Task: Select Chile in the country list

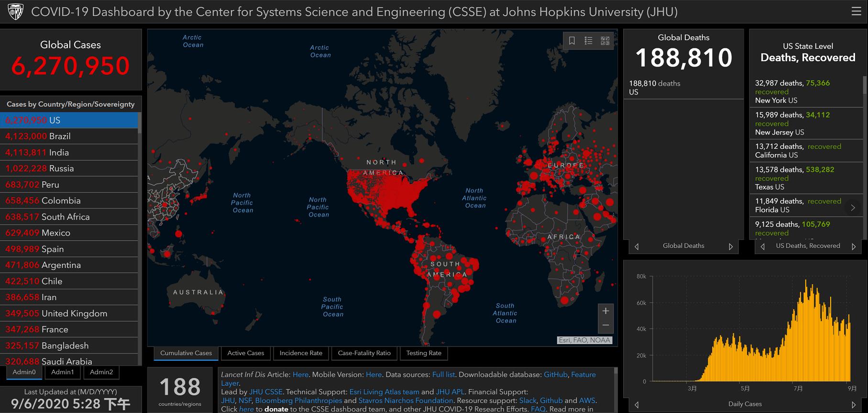Action: click(69, 281)
